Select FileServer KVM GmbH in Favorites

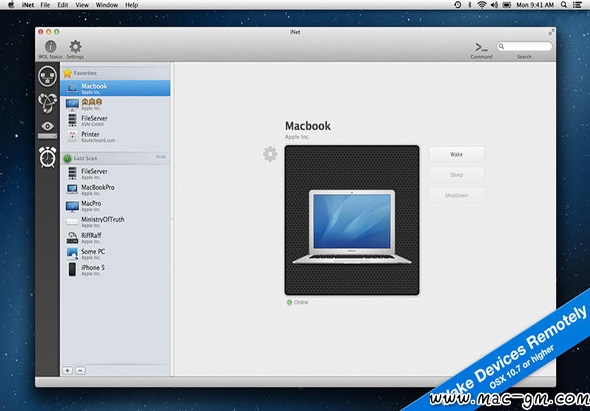pos(115,120)
